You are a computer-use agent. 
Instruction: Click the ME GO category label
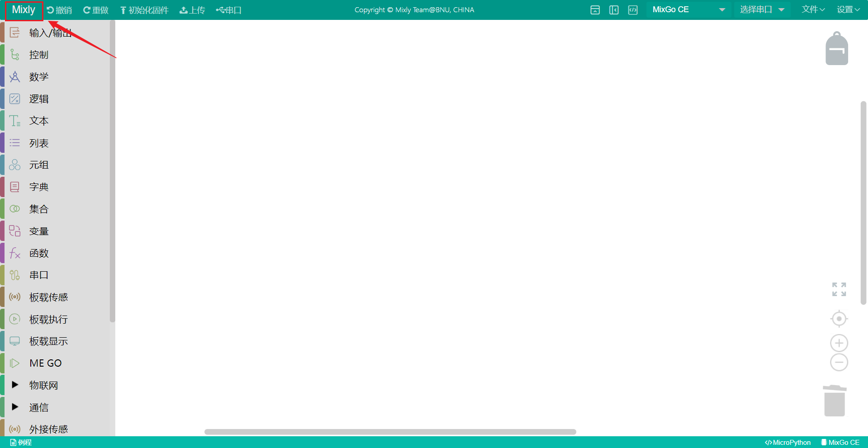pyautogui.click(x=46, y=363)
